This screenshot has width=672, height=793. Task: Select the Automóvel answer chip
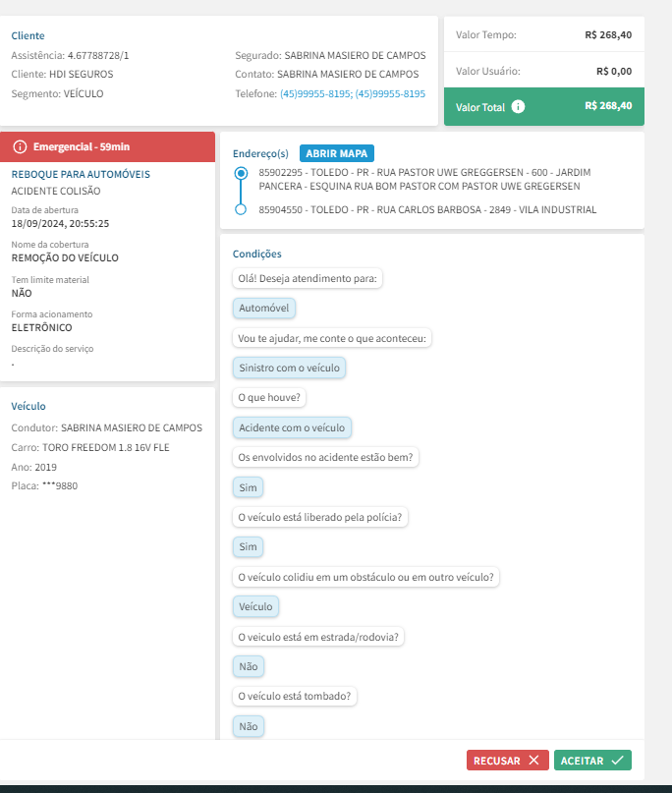[264, 308]
